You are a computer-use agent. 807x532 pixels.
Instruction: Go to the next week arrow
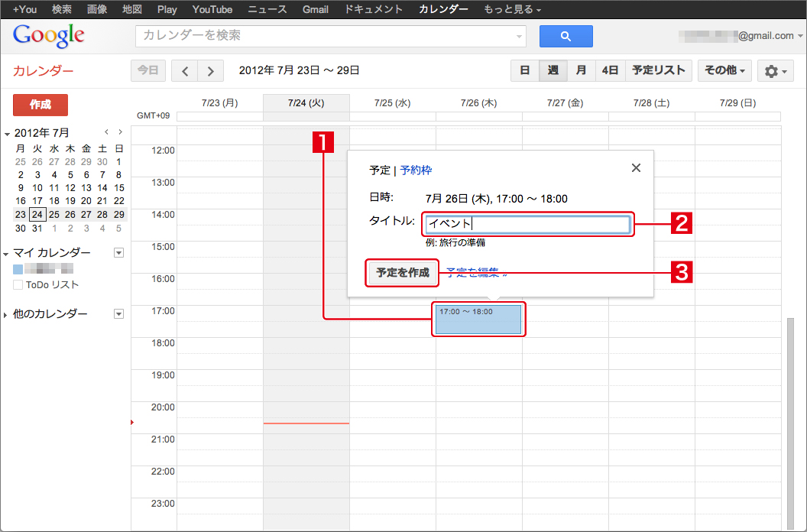[210, 71]
